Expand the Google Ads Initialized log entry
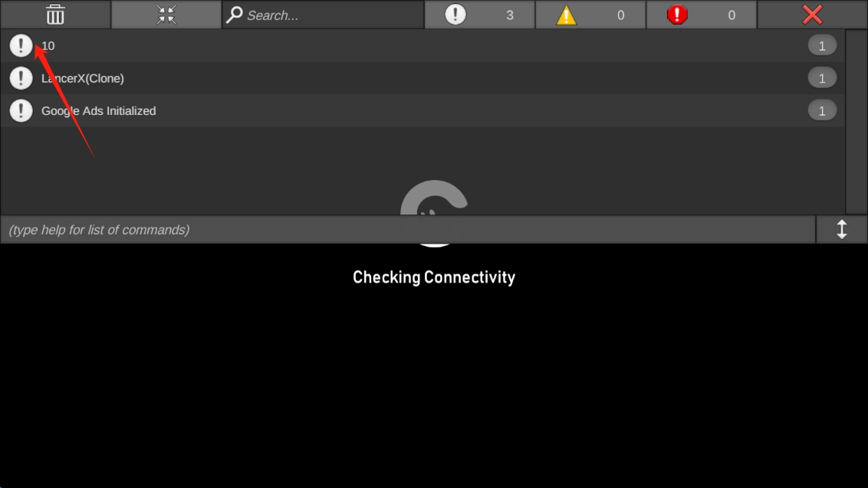The width and height of the screenshot is (868, 488). pos(422,110)
